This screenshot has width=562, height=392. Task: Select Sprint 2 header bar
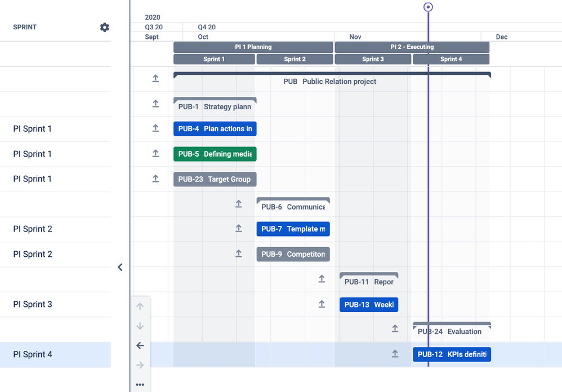[x=295, y=59]
